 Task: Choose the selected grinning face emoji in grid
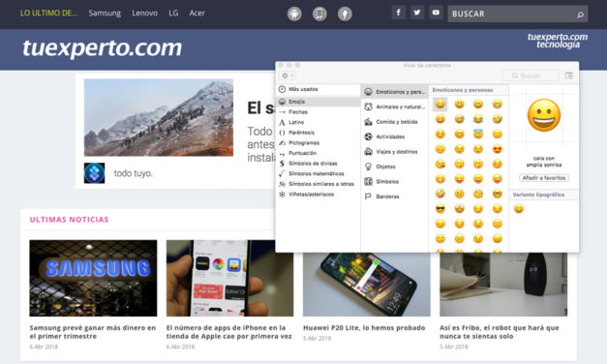[x=440, y=104]
